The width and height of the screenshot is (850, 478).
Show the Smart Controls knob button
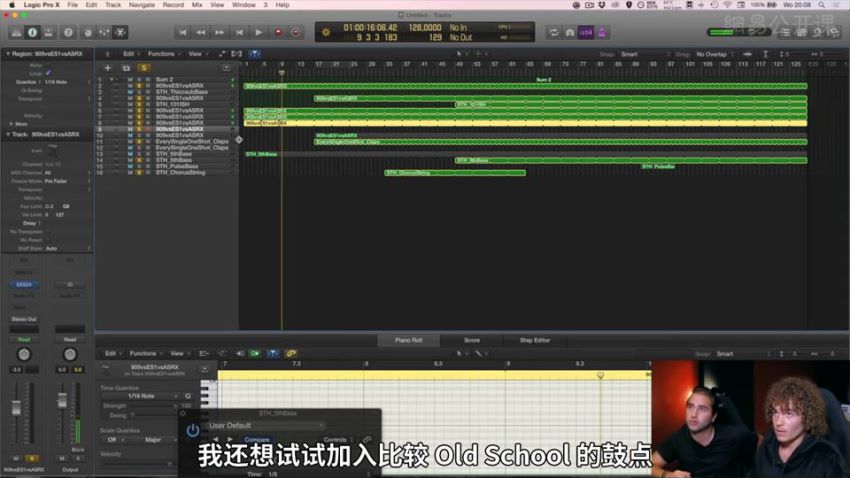(x=88, y=33)
